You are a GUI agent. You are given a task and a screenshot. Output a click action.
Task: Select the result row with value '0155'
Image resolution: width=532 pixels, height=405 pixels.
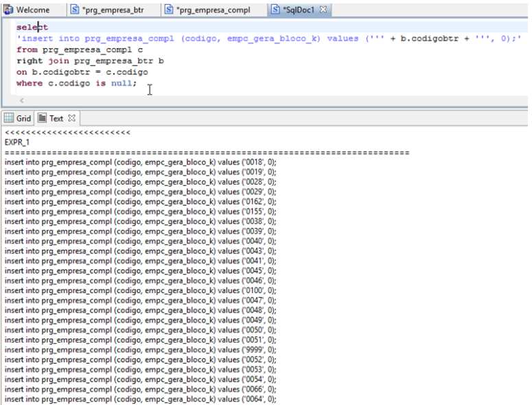click(x=141, y=211)
